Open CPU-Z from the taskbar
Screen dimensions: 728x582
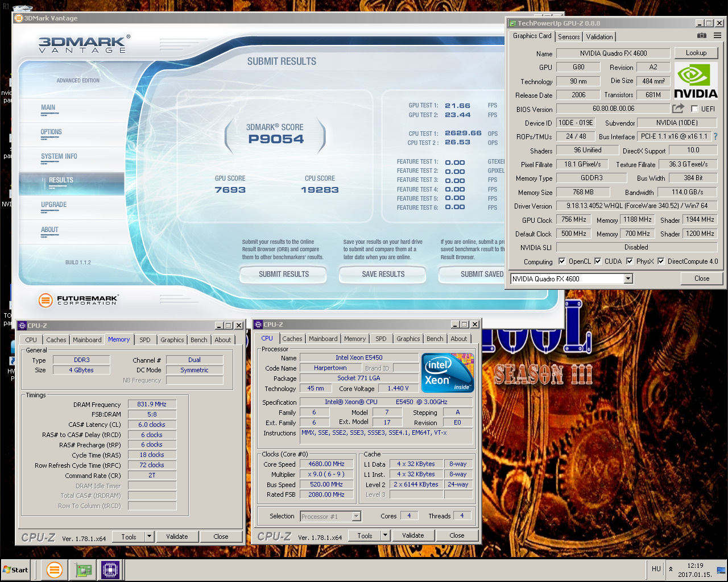point(110,569)
